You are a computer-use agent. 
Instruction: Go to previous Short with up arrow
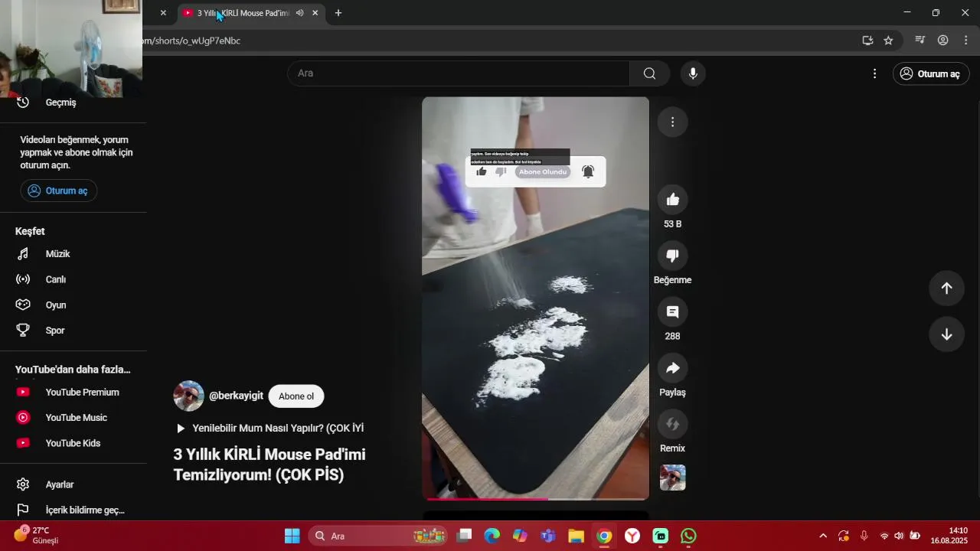[x=946, y=288]
